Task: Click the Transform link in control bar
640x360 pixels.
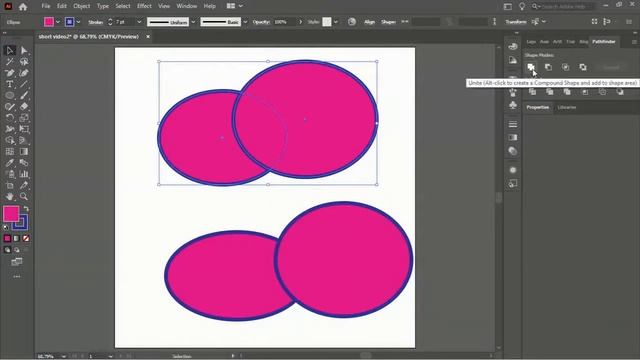Action: tap(516, 22)
